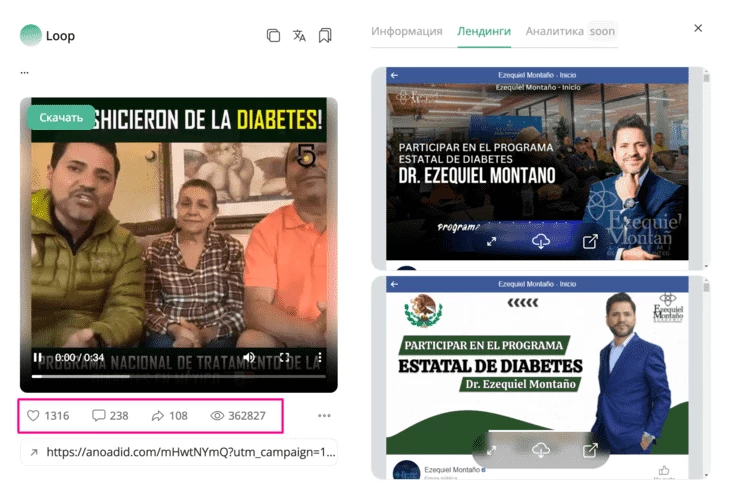Download the first landing page
730x502 pixels.
click(541, 241)
